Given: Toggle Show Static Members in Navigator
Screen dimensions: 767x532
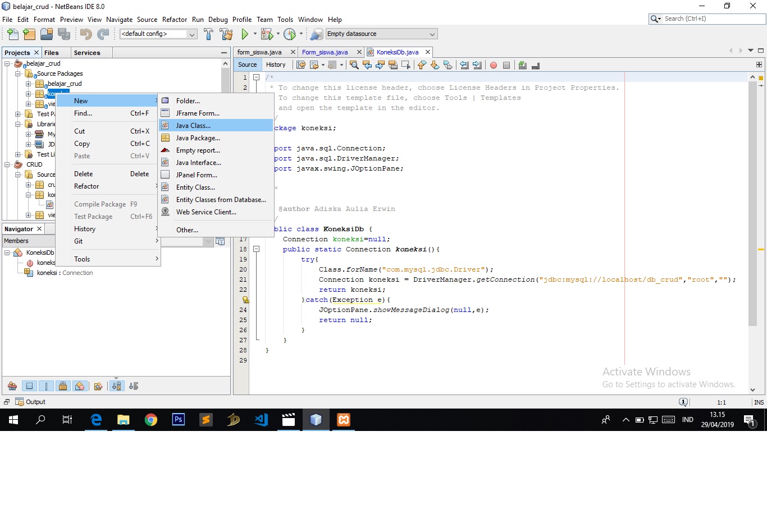Looking at the screenshot, I should tap(46, 386).
